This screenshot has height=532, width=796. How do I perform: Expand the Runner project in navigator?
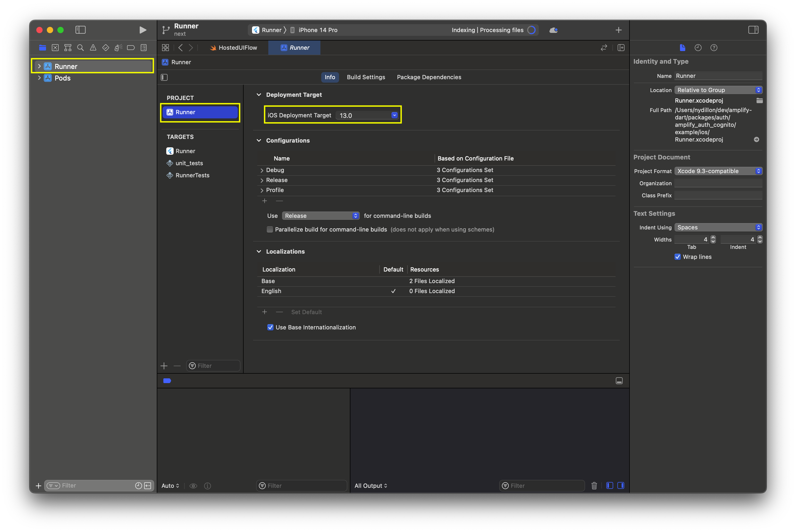39,66
